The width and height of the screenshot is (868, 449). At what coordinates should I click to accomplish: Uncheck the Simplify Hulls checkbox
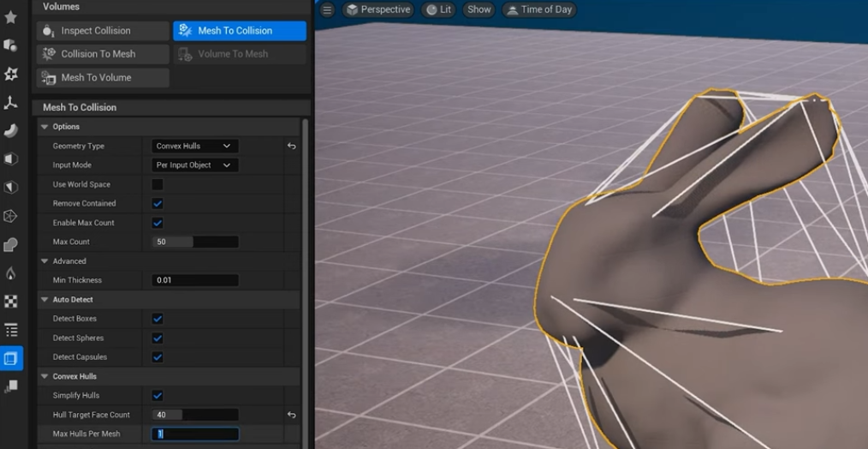158,395
